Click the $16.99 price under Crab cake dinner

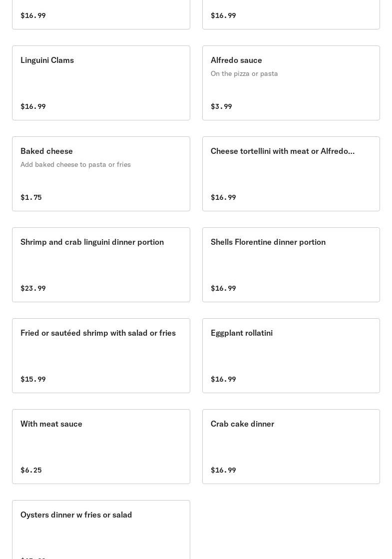pyautogui.click(x=223, y=470)
